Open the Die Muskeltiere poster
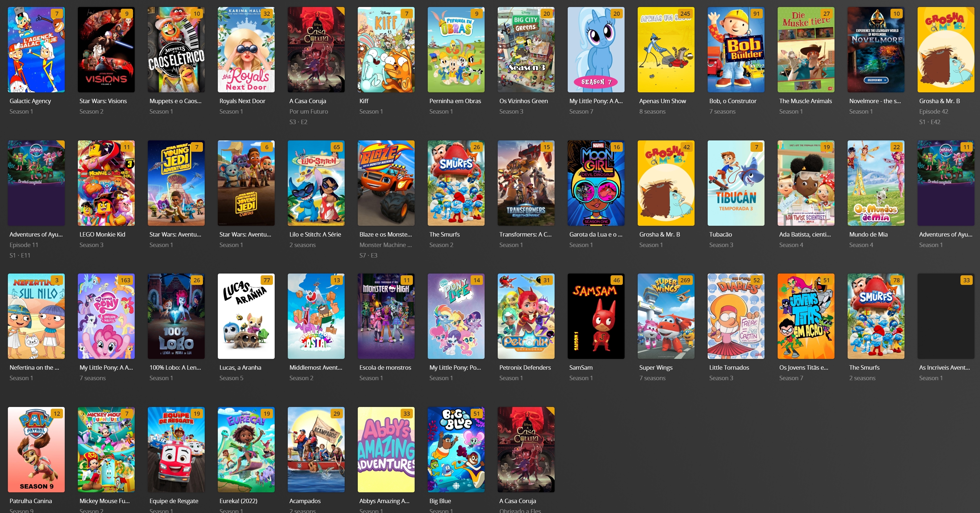Image resolution: width=980 pixels, height=513 pixels. 806,50
